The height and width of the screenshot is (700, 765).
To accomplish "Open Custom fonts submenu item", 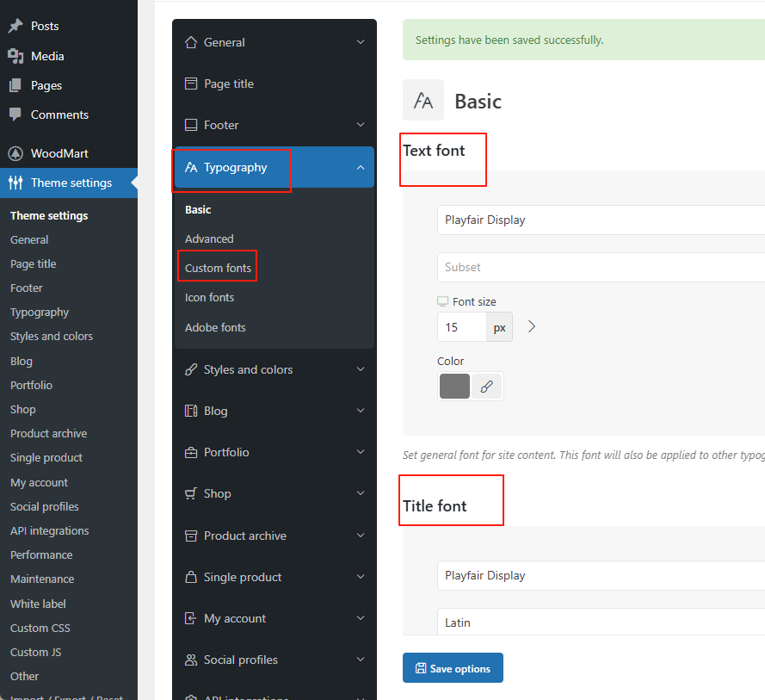I will pos(218,268).
